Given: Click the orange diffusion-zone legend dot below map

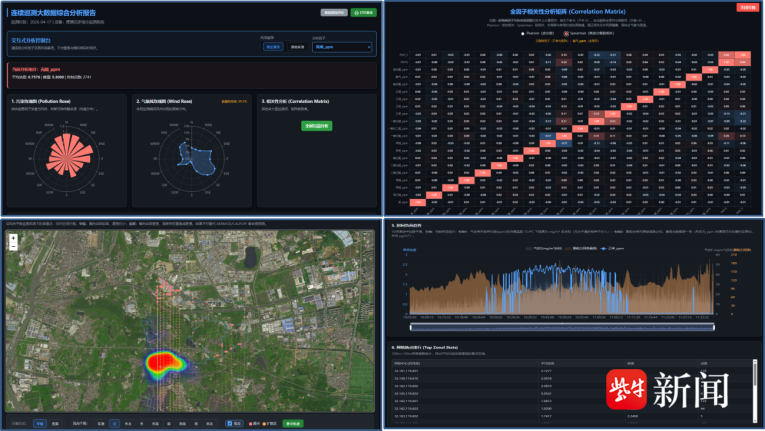Looking at the screenshot, I should tap(264, 424).
